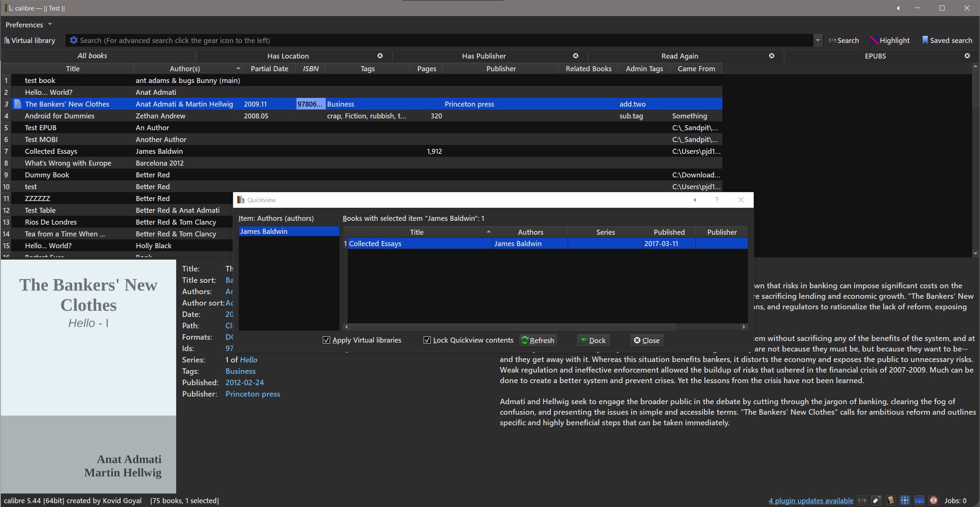Click Quickview horizontal scrollbar
The height and width of the screenshot is (507, 980).
pos(512,327)
